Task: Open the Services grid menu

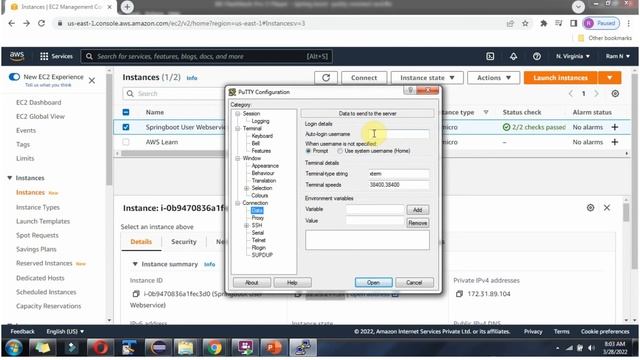Action: click(x=56, y=56)
